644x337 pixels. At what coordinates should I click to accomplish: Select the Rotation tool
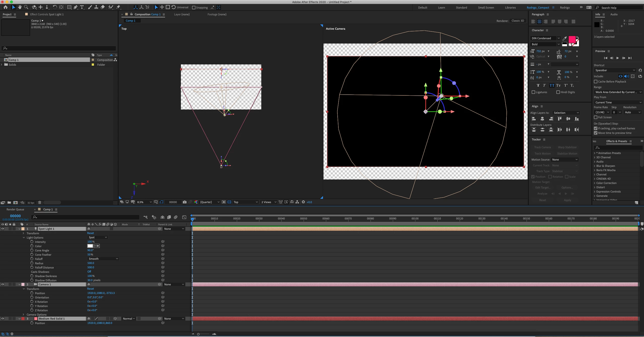pos(54,7)
